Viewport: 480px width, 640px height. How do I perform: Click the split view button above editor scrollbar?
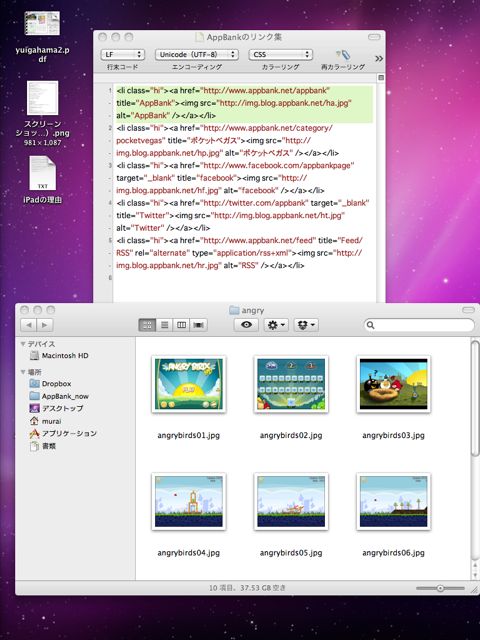[381, 78]
